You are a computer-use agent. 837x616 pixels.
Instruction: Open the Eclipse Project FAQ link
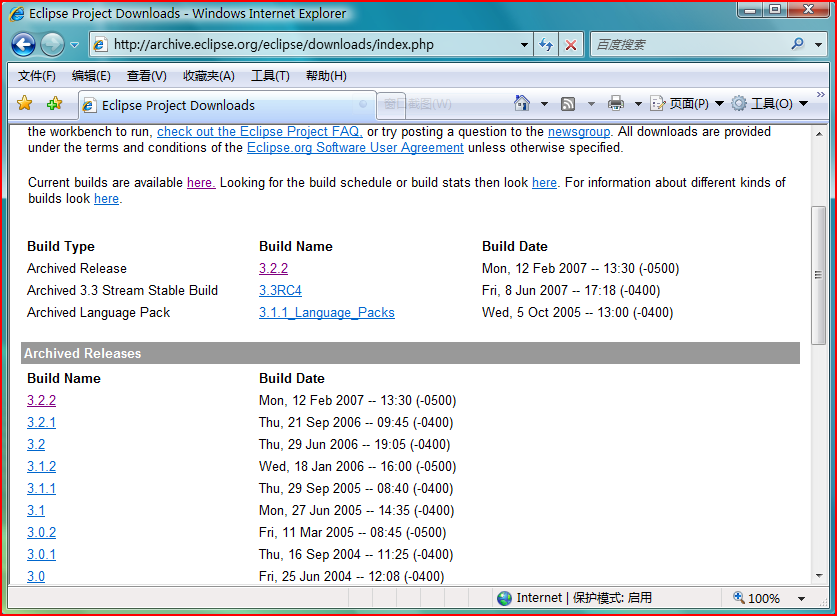tap(259, 132)
